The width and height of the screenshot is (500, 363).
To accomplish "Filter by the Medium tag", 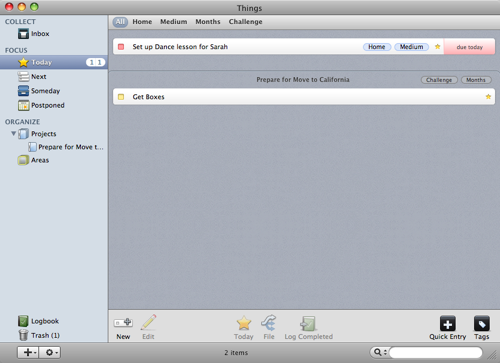I will point(174,22).
